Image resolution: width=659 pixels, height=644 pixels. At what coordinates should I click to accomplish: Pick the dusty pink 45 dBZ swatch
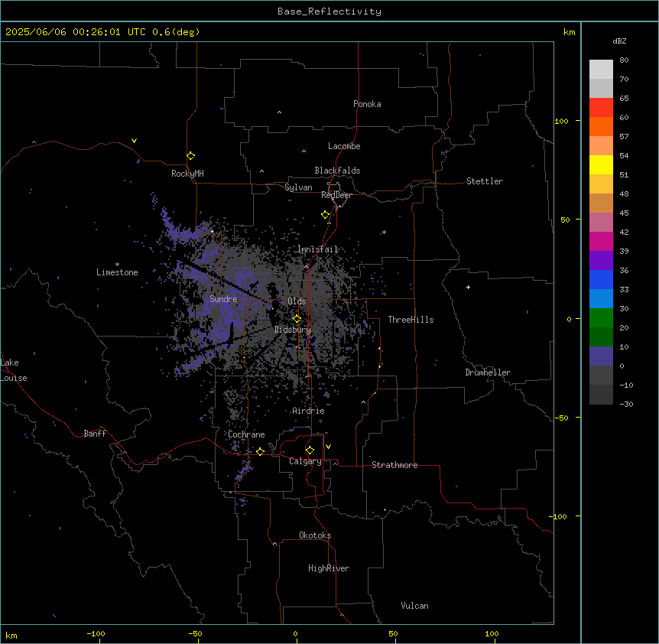[x=601, y=223]
